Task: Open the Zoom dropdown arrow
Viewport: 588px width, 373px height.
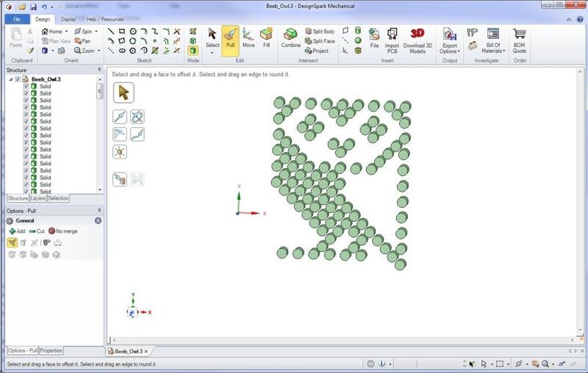Action: tap(98, 51)
